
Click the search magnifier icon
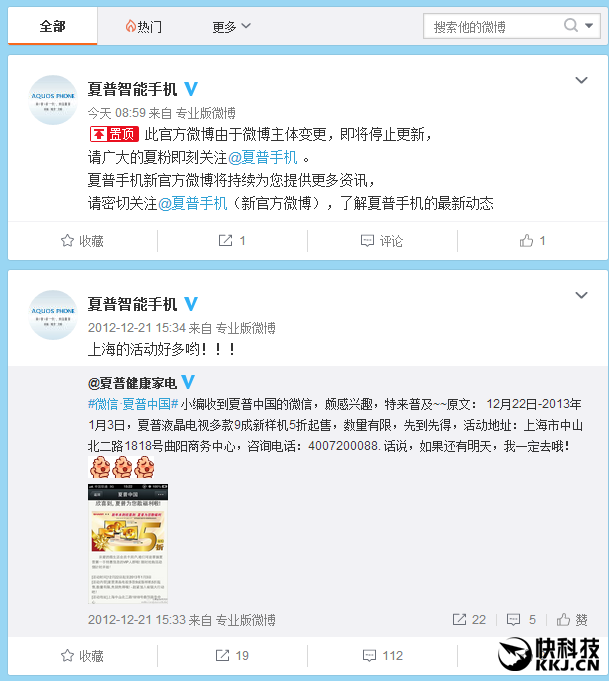tap(571, 26)
